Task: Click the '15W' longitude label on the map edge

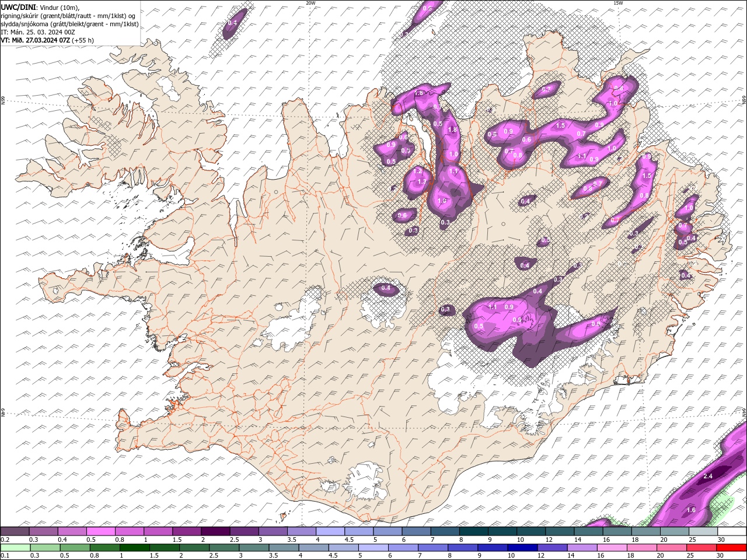Action: click(618, 3)
